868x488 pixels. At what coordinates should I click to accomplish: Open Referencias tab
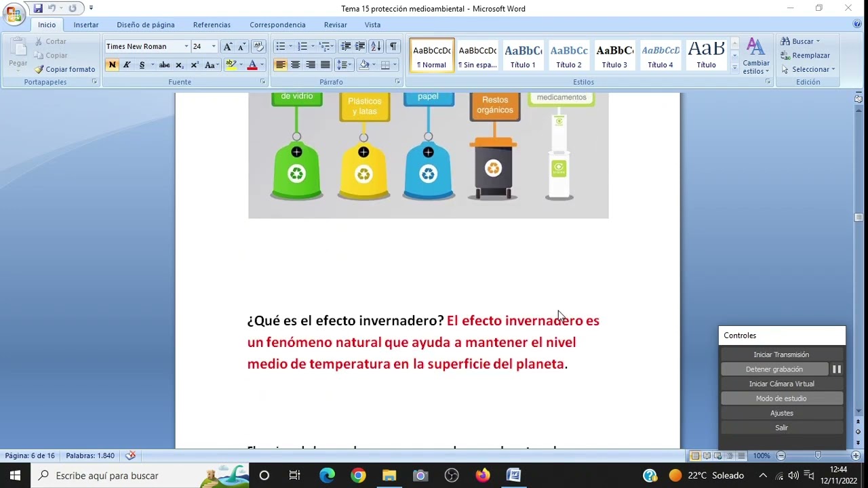point(212,25)
